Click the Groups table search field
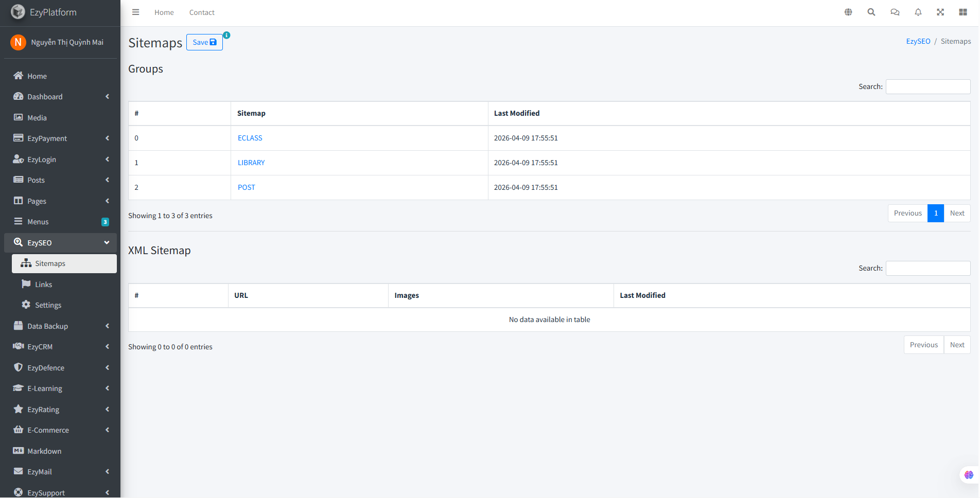The height and width of the screenshot is (498, 980). coord(927,86)
